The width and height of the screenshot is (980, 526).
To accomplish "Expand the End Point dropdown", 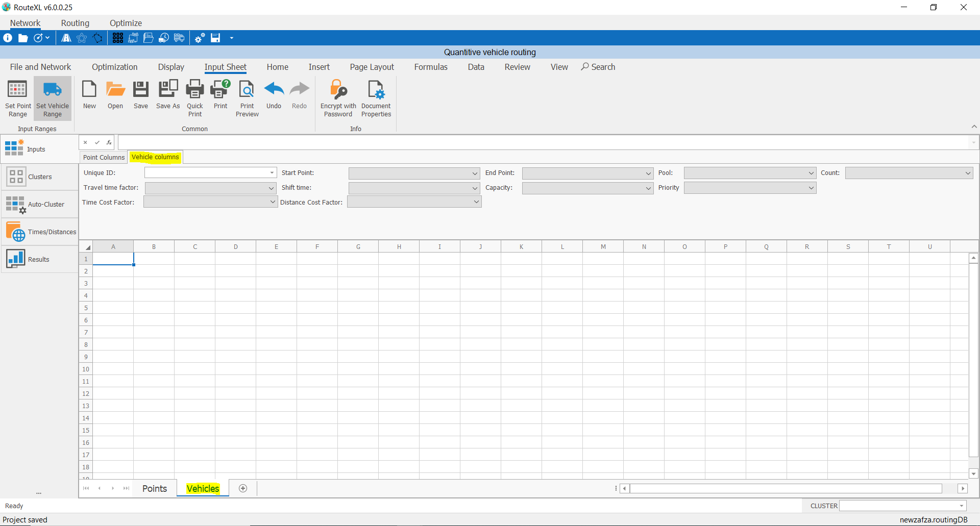I will pyautogui.click(x=648, y=173).
